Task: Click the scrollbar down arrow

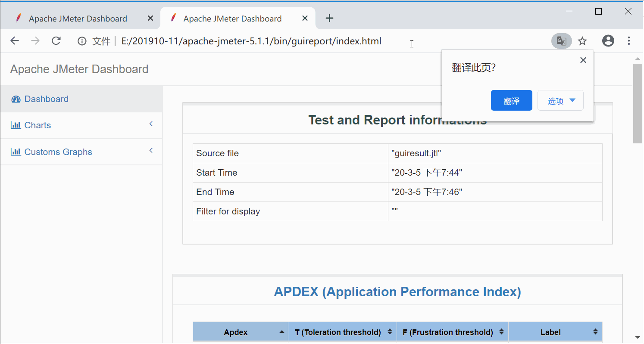Action: point(638,337)
